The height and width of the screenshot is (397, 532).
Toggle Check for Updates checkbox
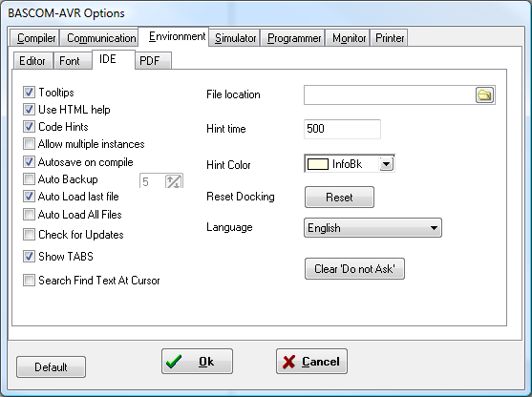pos(29,234)
